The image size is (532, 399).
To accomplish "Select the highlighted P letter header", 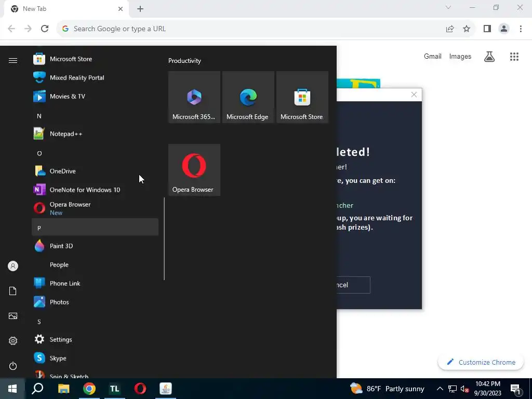I will [x=95, y=227].
